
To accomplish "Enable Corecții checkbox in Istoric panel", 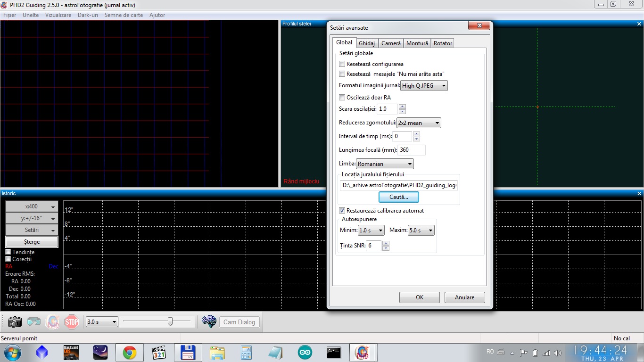I will (8, 259).
